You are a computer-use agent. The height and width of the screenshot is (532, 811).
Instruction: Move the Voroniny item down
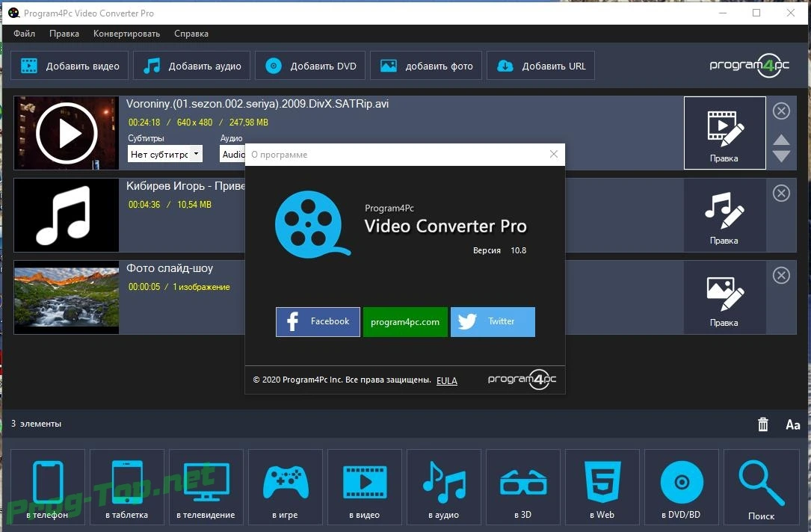781,156
